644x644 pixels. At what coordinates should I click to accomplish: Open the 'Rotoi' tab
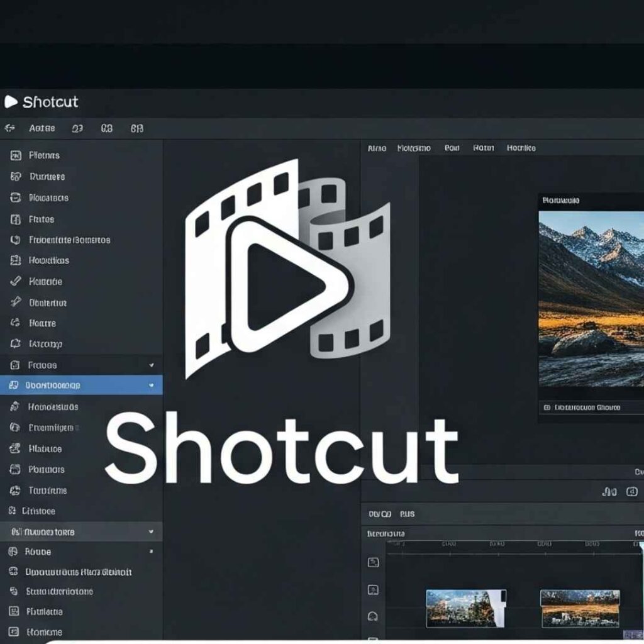[x=484, y=148]
